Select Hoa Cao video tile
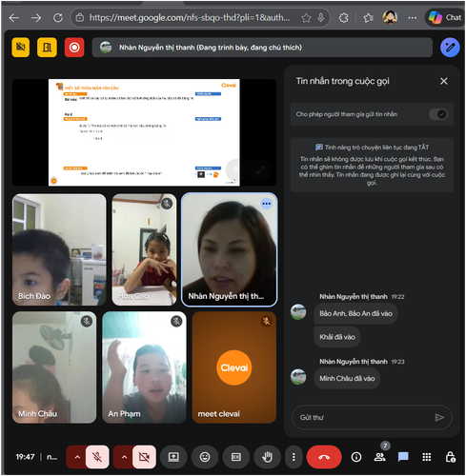The height and width of the screenshot is (476, 466). (144, 250)
